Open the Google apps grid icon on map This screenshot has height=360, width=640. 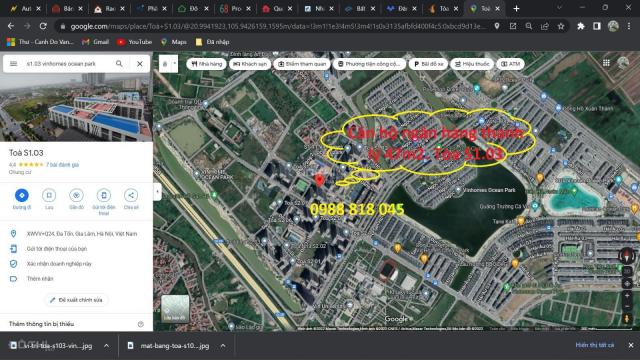pos(606,63)
